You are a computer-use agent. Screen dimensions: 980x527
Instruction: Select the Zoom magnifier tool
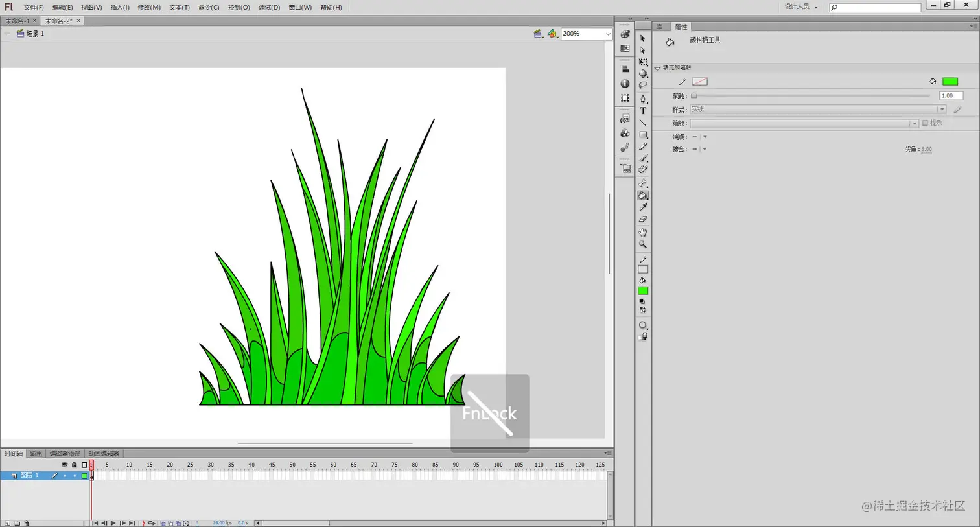(643, 244)
